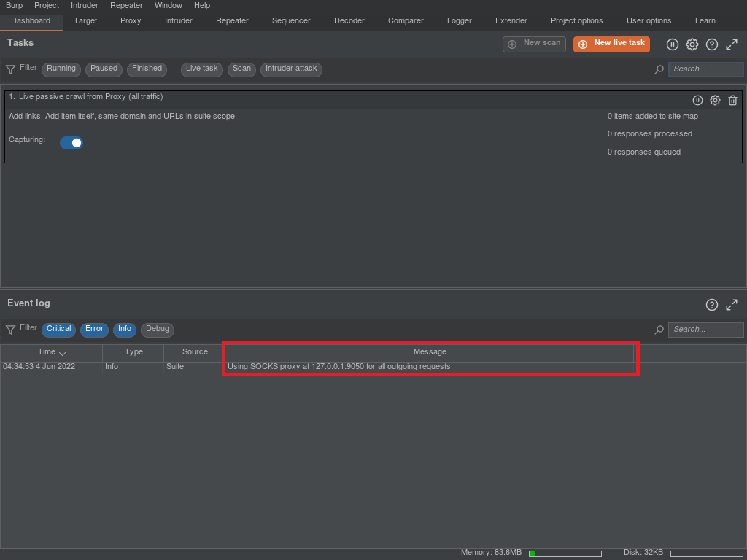
Task: Toggle the Finished task filter
Action: pos(147,69)
